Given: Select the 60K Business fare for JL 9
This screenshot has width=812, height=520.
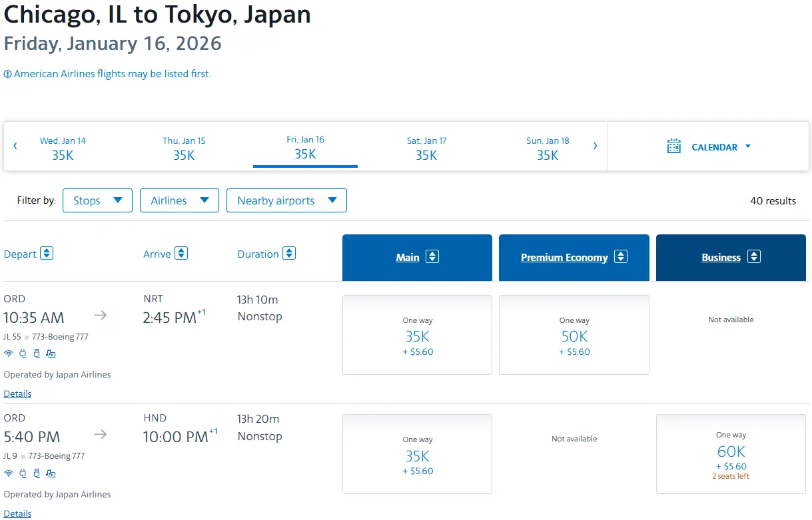Looking at the screenshot, I should click(731, 454).
